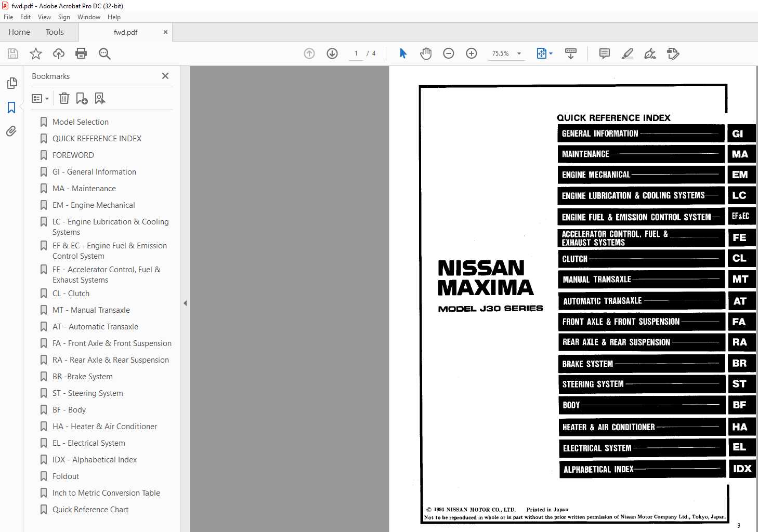Open the Window menu
Screen dimensions: 758x532
pyautogui.click(x=89, y=17)
